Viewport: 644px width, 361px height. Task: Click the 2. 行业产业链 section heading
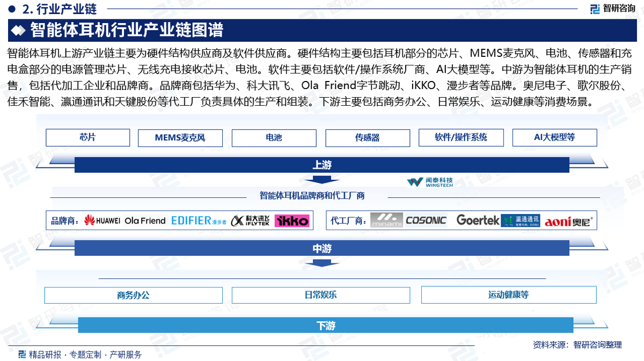tap(60, 8)
